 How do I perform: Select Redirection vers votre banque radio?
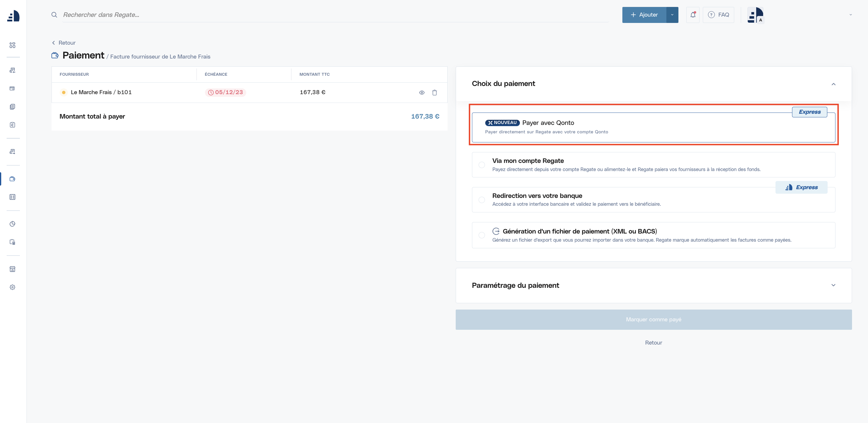coord(482,200)
